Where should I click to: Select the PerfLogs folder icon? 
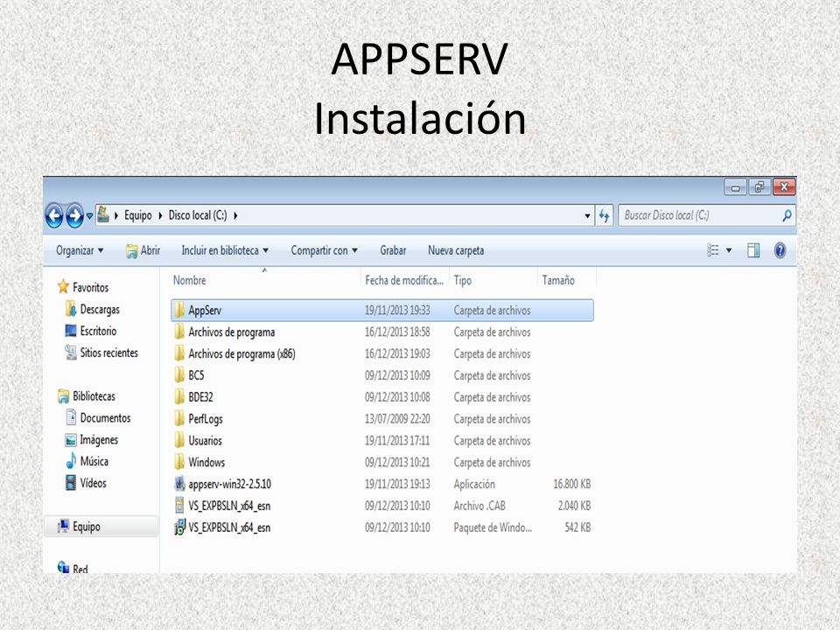(179, 418)
